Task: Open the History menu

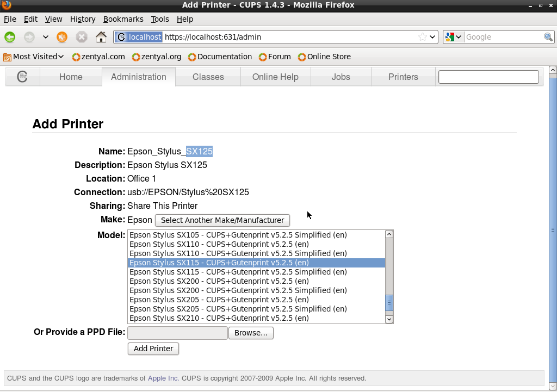Action: tap(83, 19)
